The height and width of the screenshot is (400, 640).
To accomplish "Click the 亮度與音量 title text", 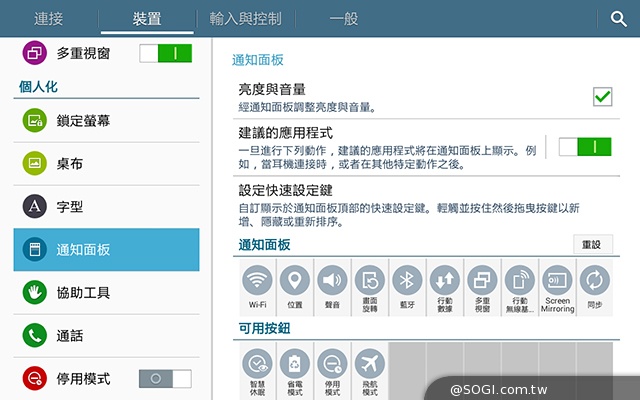I will tap(272, 89).
